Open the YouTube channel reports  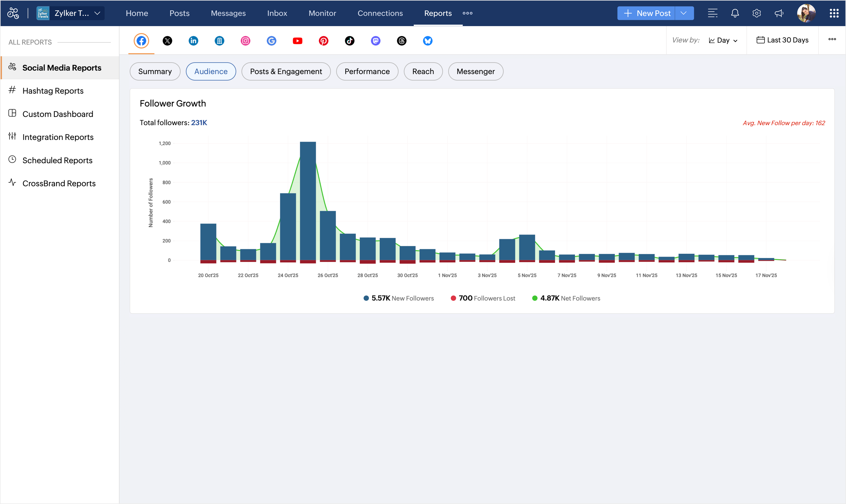coord(297,41)
